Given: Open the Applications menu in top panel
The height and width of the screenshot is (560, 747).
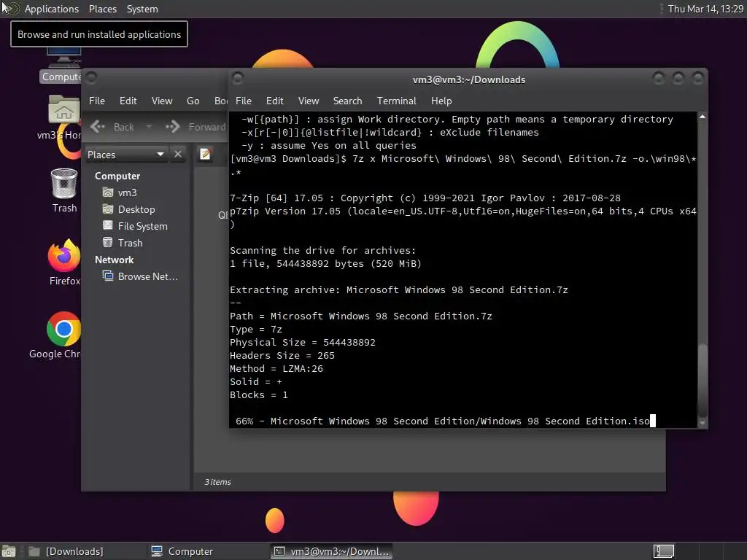Looking at the screenshot, I should [x=52, y=9].
